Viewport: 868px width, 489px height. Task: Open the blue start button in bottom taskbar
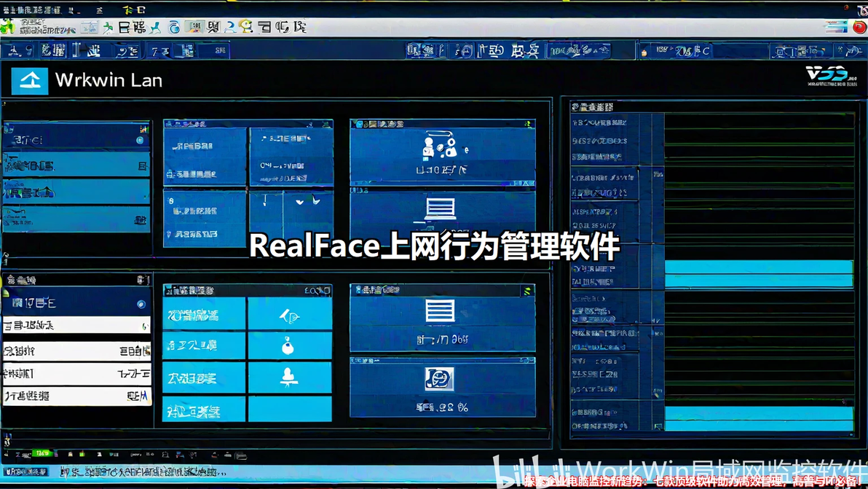(x=26, y=472)
